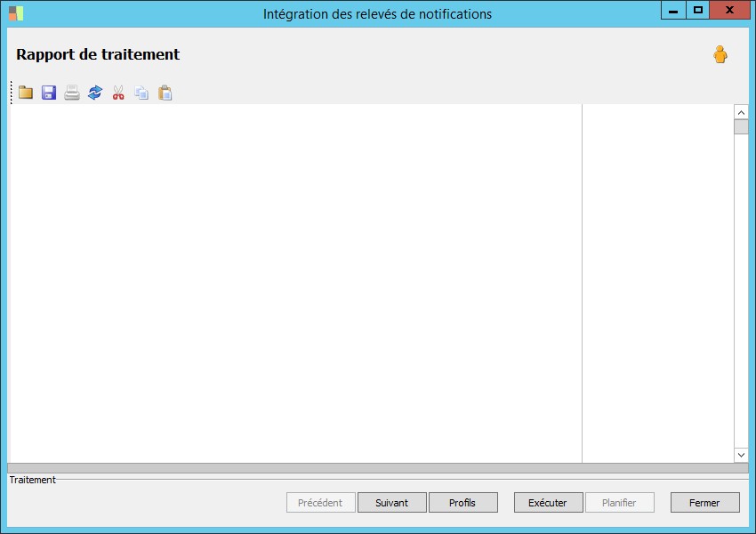Click the toolbar grip handle dots
The width and height of the screenshot is (756, 534).
coord(12,93)
